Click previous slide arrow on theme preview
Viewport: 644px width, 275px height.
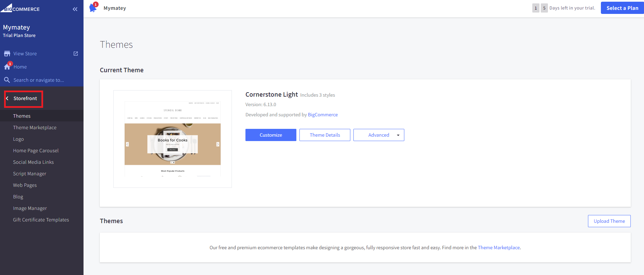127,144
